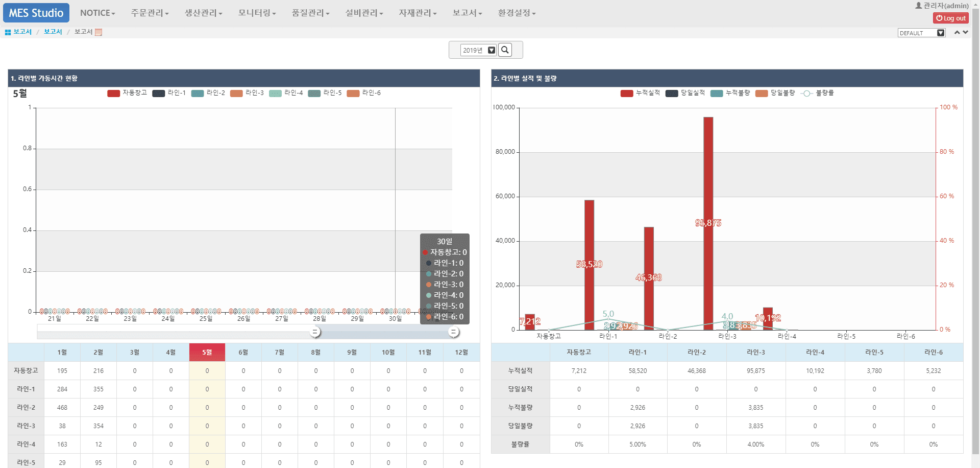Open the 생산관리 menu
980x468 pixels.
203,13
